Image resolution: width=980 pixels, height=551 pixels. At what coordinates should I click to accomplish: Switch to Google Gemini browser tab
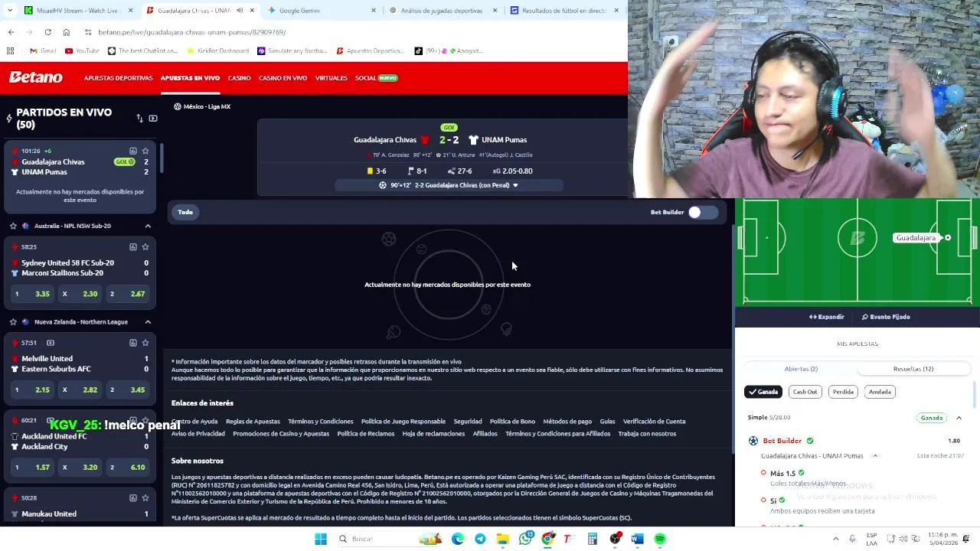[x=322, y=11]
